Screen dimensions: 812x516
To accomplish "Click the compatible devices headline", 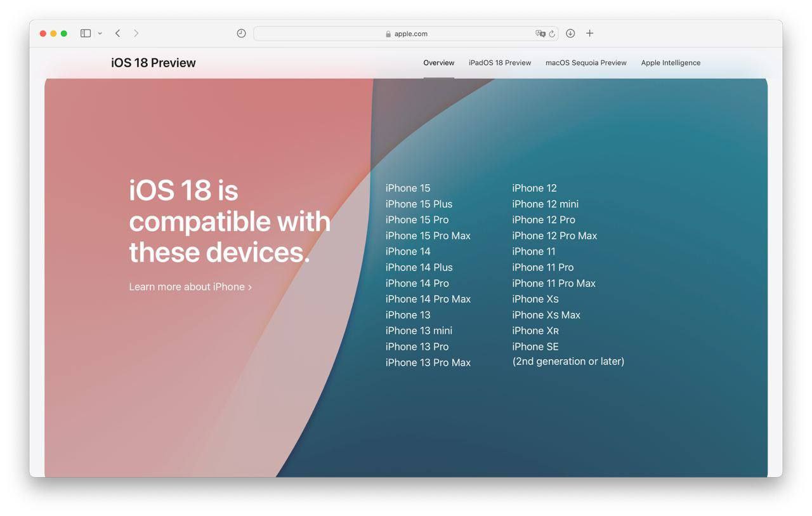I will coord(230,221).
